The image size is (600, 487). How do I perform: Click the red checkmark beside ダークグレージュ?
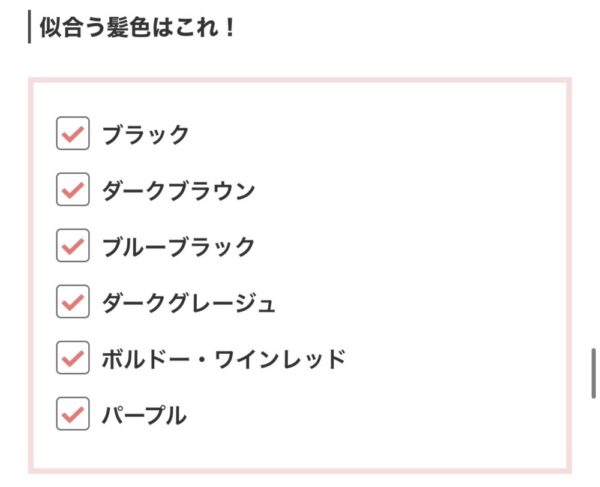73,302
